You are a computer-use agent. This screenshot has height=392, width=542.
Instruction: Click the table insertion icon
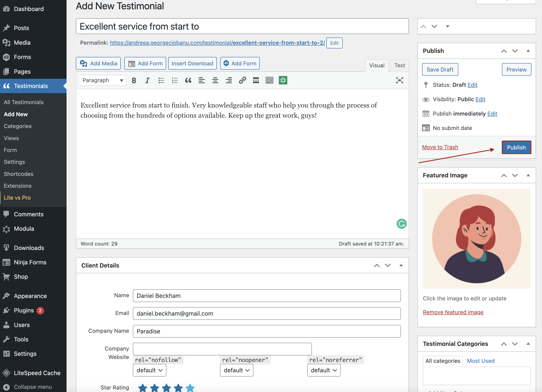coord(269,80)
